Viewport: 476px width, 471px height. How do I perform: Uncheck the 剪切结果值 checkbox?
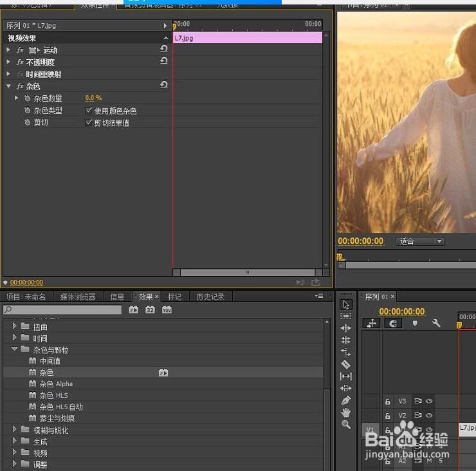tap(89, 123)
